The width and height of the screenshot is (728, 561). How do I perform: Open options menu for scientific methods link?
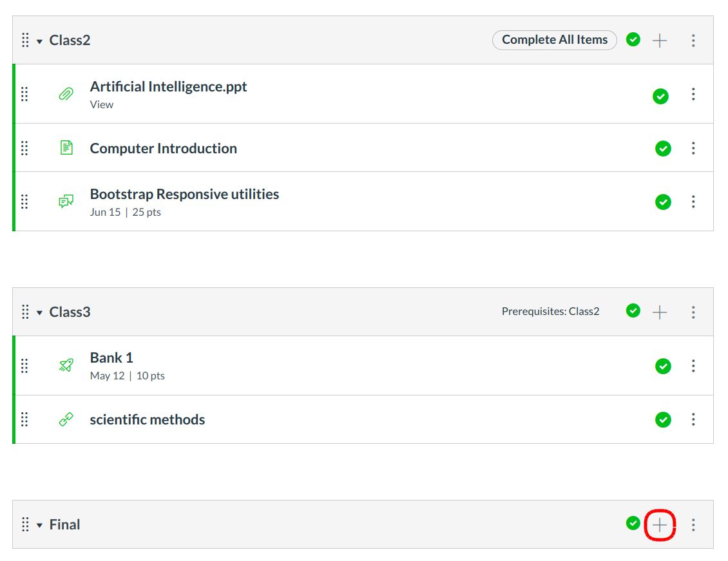pos(693,419)
